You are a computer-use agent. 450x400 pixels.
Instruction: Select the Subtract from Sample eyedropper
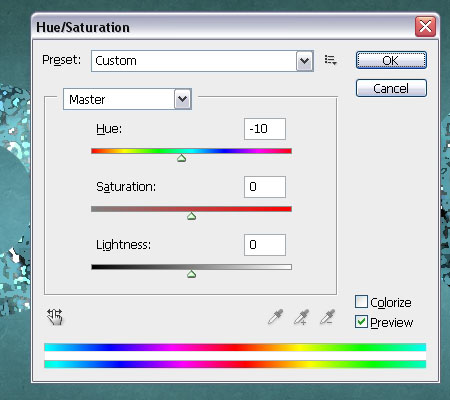point(327,317)
